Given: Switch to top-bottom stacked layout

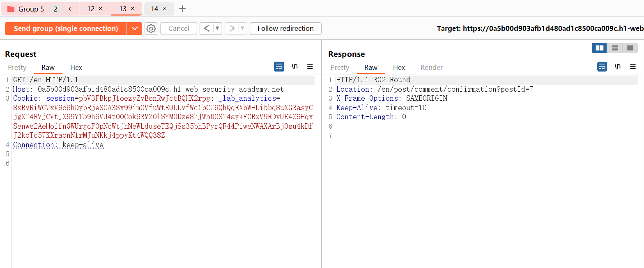Looking at the screenshot, I should coord(615,48).
